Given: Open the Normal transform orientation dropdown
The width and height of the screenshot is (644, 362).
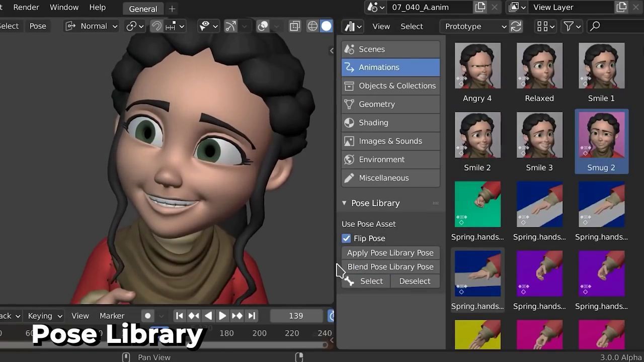Looking at the screenshot, I should click(x=93, y=26).
